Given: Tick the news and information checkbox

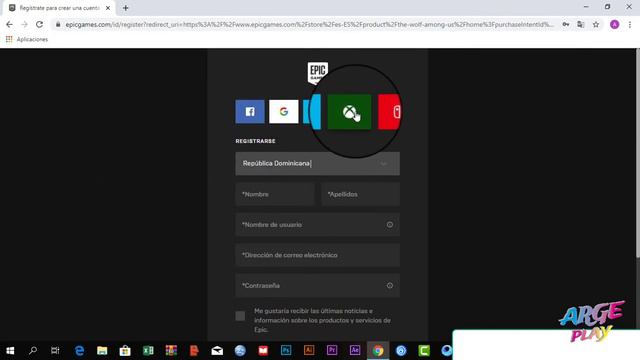Looking at the screenshot, I should coord(240,316).
